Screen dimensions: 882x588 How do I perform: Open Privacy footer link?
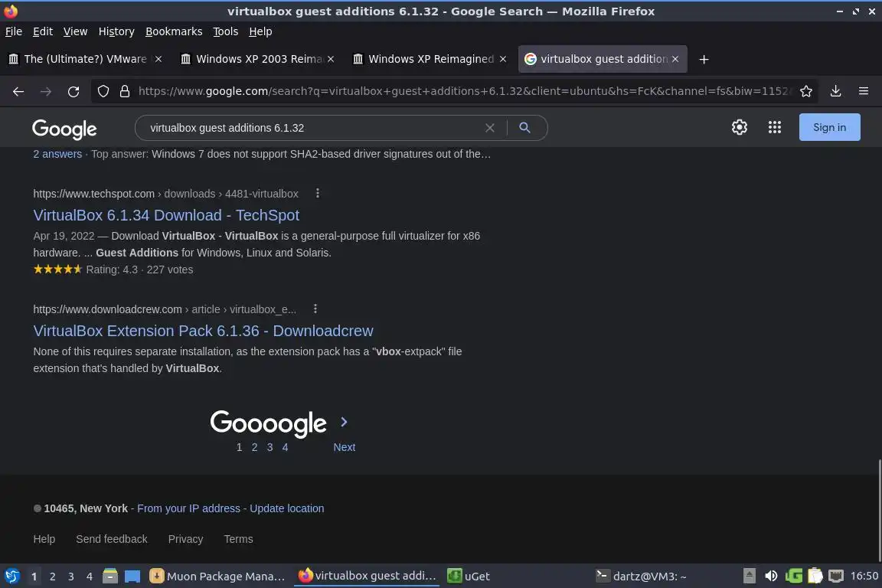point(185,539)
